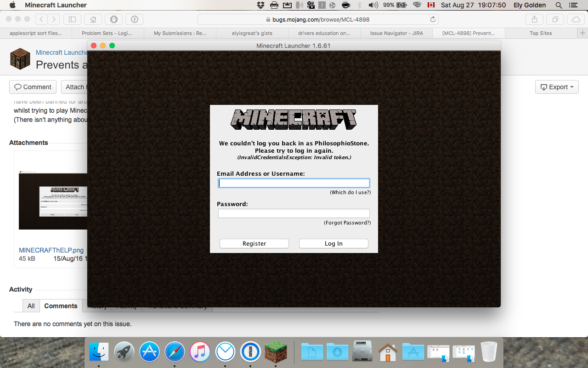
Task: Click the Safari share button
Action: pos(534,19)
